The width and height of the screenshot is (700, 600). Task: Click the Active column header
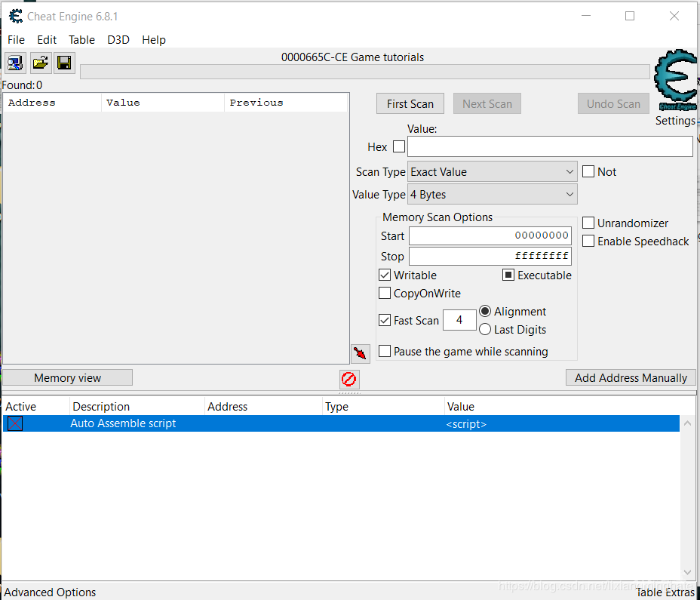click(35, 407)
